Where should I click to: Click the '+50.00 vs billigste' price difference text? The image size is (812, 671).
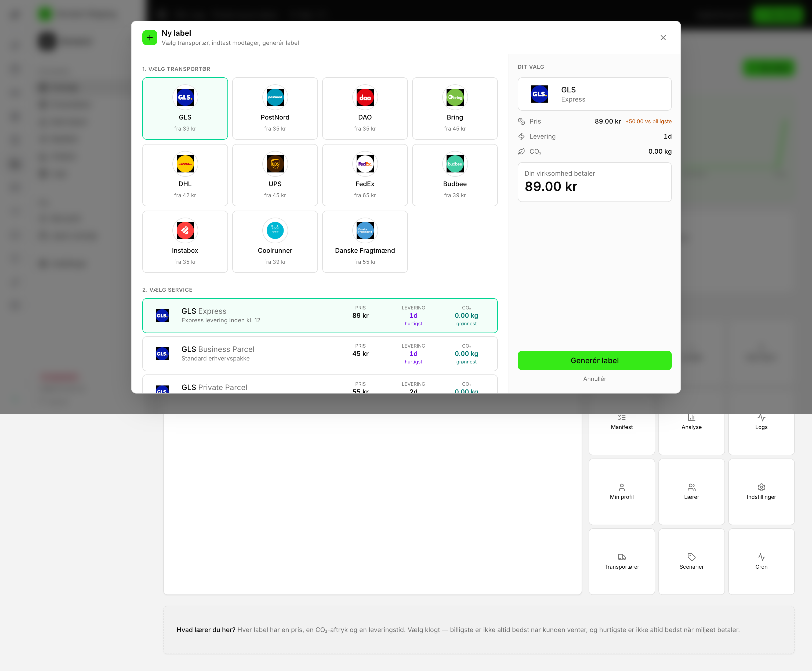648,121
